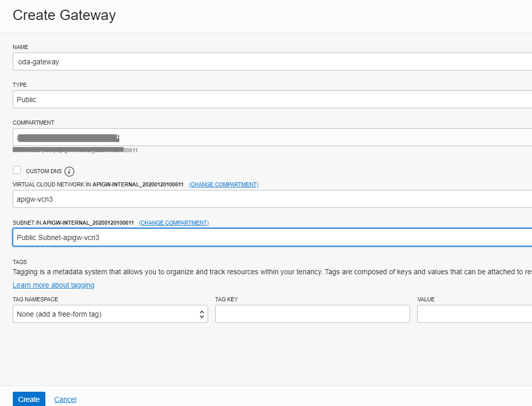The image size is (532, 406).
Task: Open the Custom DNS info tooltip icon
Action: (69, 171)
